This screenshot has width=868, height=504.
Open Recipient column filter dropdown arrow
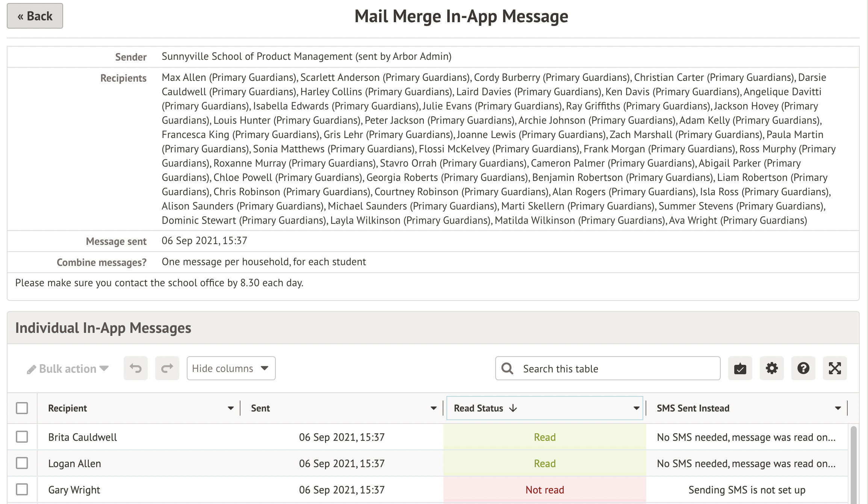[x=230, y=408]
